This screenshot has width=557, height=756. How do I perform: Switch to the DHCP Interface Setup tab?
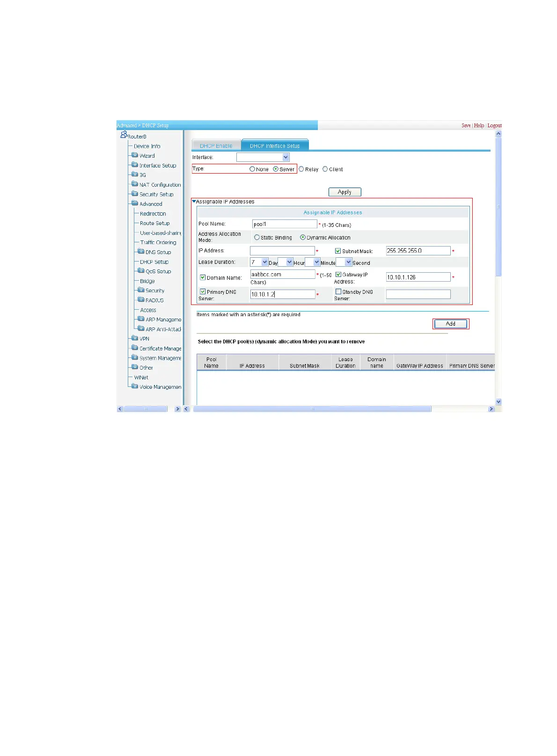(275, 145)
